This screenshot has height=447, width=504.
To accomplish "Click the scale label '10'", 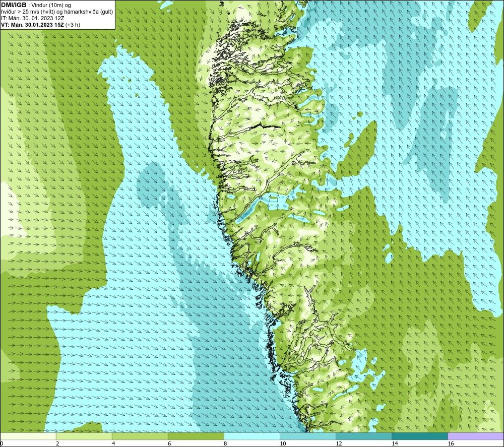I will point(283,444).
